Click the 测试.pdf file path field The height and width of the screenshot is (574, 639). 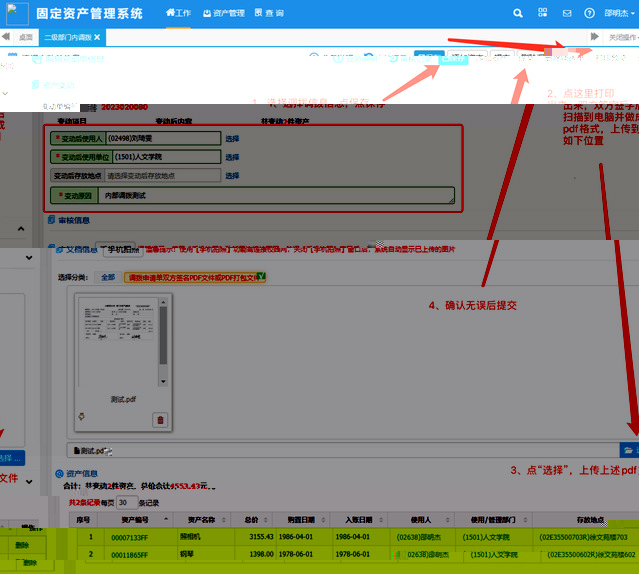tap(343, 451)
